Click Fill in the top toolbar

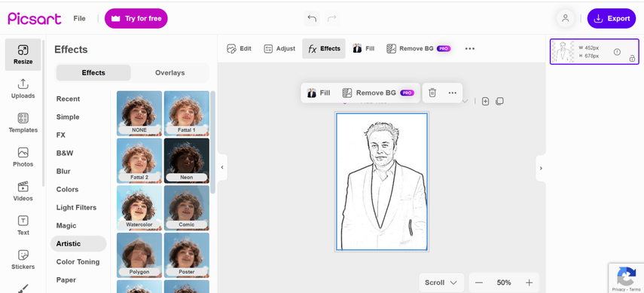coord(364,48)
